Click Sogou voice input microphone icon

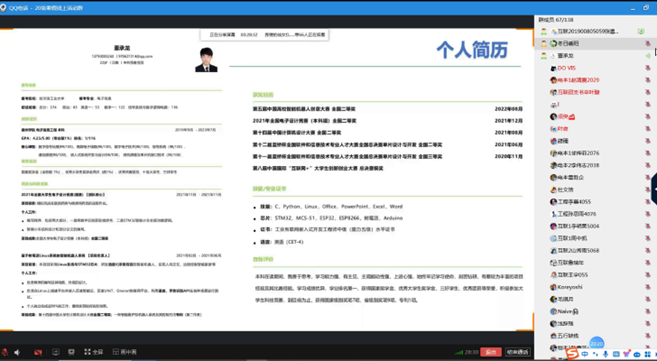pyautogui.click(x=605, y=354)
